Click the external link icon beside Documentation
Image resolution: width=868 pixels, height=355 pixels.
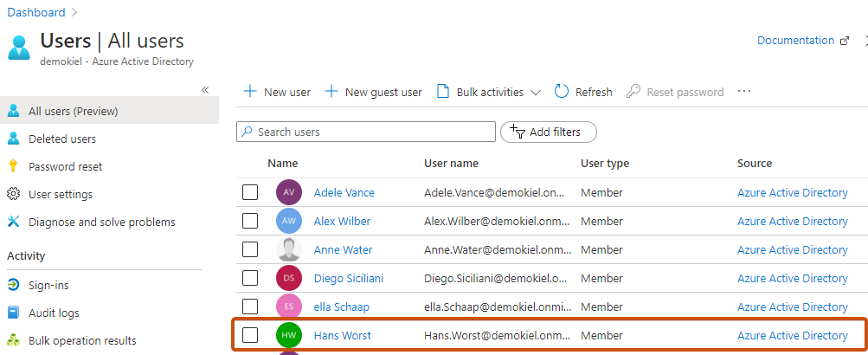(844, 41)
